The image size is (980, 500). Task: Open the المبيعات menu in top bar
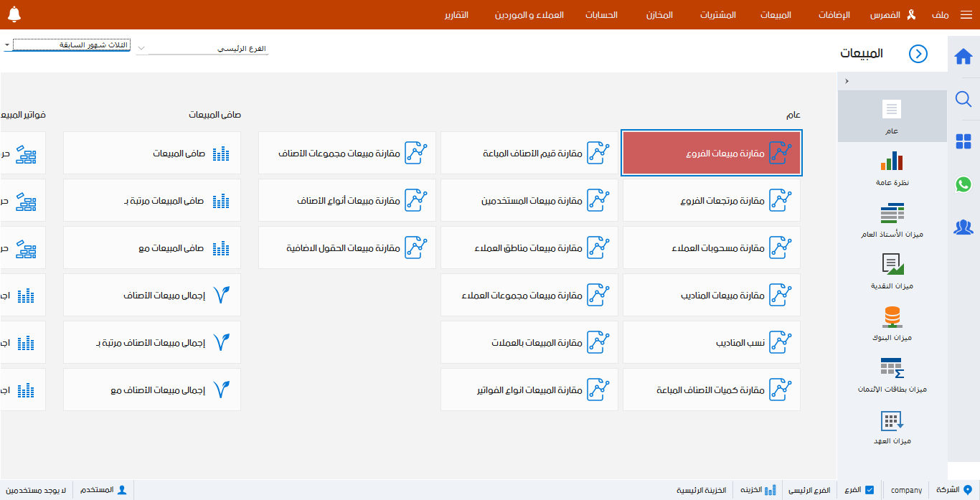pyautogui.click(x=776, y=15)
